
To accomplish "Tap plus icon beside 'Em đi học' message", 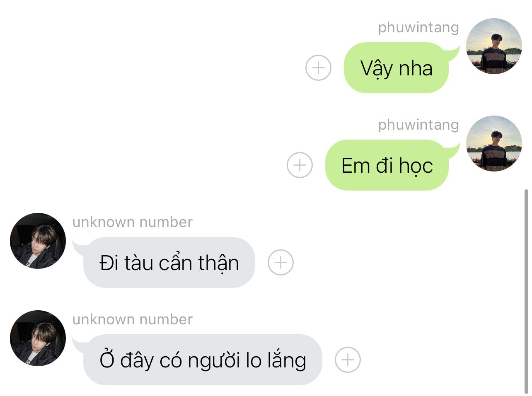I will [x=300, y=165].
